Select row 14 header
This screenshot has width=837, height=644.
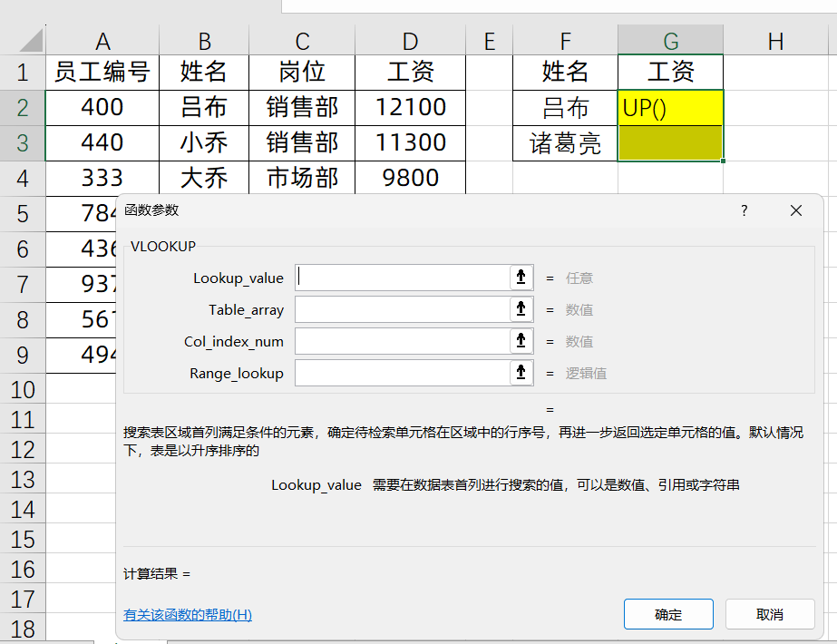[23, 508]
